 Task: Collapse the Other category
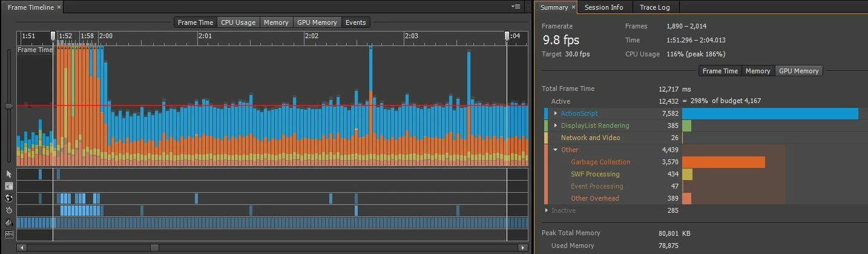click(x=556, y=150)
